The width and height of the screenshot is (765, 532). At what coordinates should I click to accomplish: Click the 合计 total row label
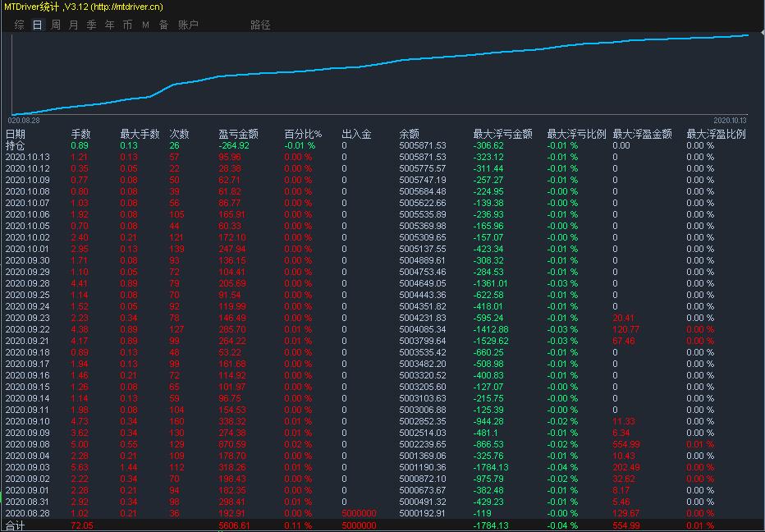pyautogui.click(x=15, y=525)
